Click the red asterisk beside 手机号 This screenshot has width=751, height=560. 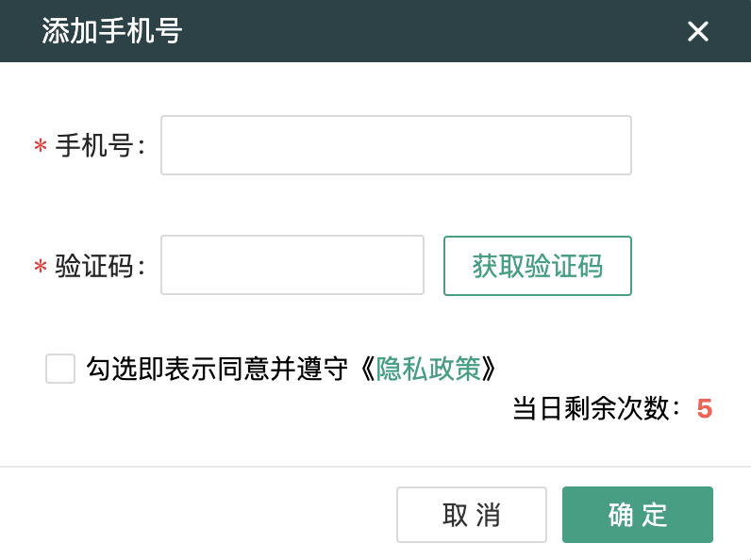point(41,146)
